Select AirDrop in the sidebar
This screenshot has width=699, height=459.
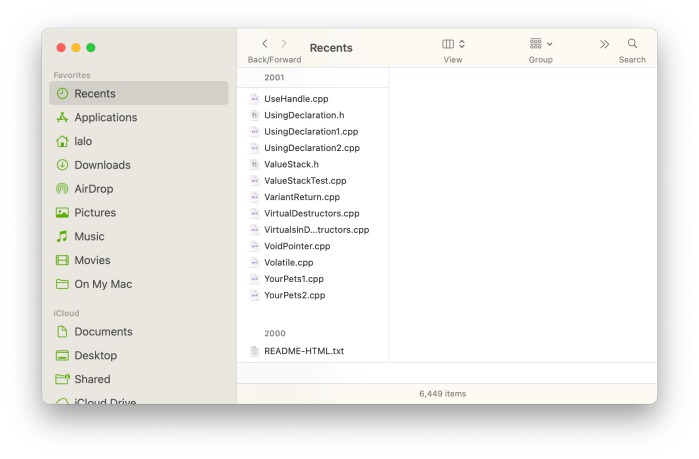(94, 189)
